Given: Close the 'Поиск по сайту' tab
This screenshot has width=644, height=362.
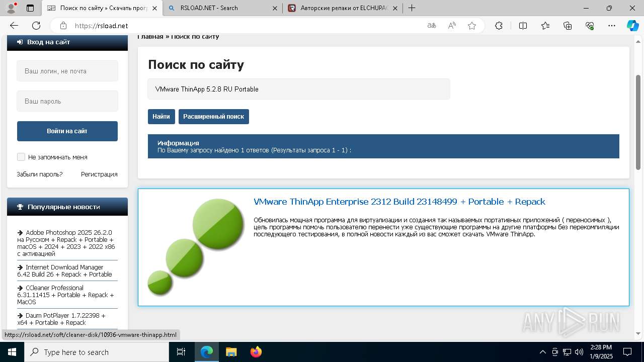Looking at the screenshot, I should coord(154,8).
